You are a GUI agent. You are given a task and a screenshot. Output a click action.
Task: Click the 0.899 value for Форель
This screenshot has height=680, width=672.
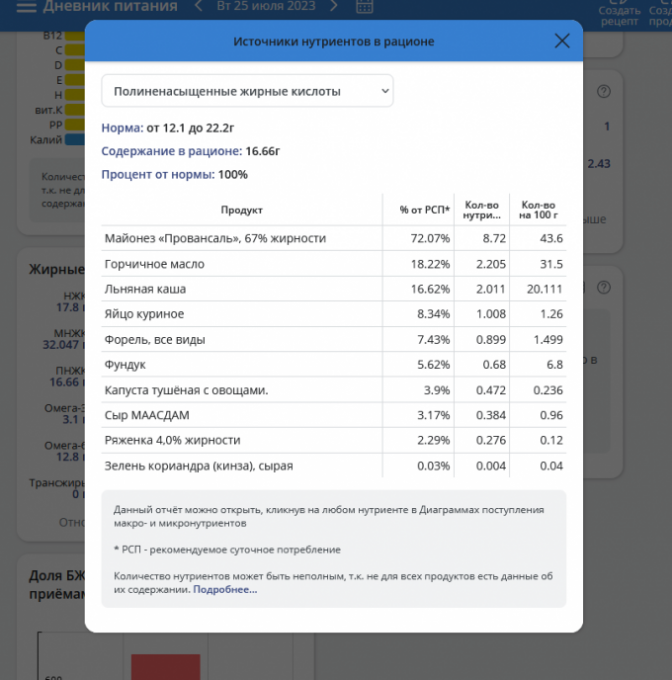(491, 339)
